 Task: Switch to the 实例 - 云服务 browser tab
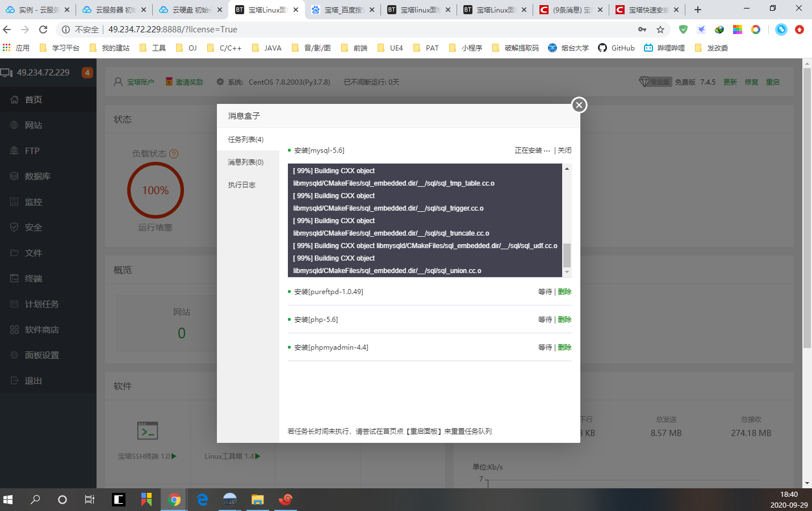click(37, 10)
